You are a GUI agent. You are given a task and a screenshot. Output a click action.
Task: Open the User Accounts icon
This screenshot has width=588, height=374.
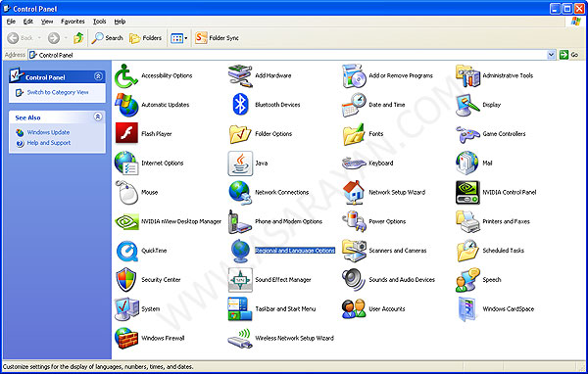354,308
